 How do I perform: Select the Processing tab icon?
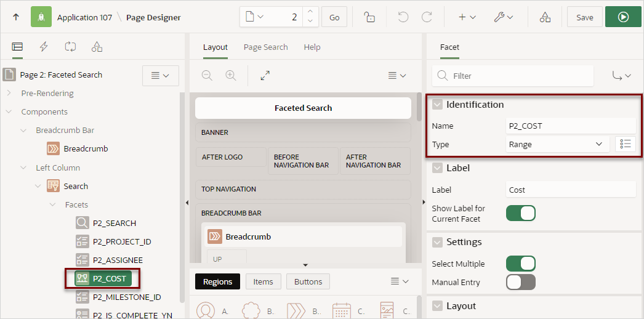point(70,47)
